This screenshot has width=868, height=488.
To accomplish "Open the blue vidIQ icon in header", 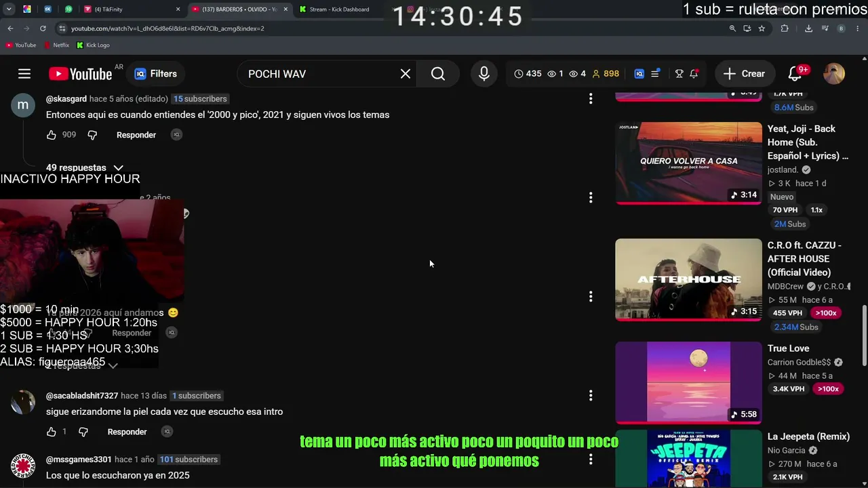I will pyautogui.click(x=639, y=74).
